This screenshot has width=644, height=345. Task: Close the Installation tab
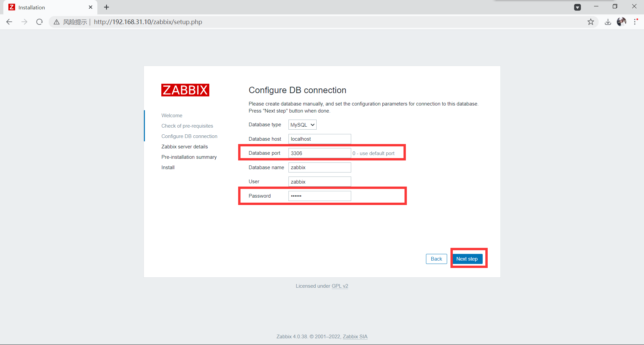tap(91, 7)
